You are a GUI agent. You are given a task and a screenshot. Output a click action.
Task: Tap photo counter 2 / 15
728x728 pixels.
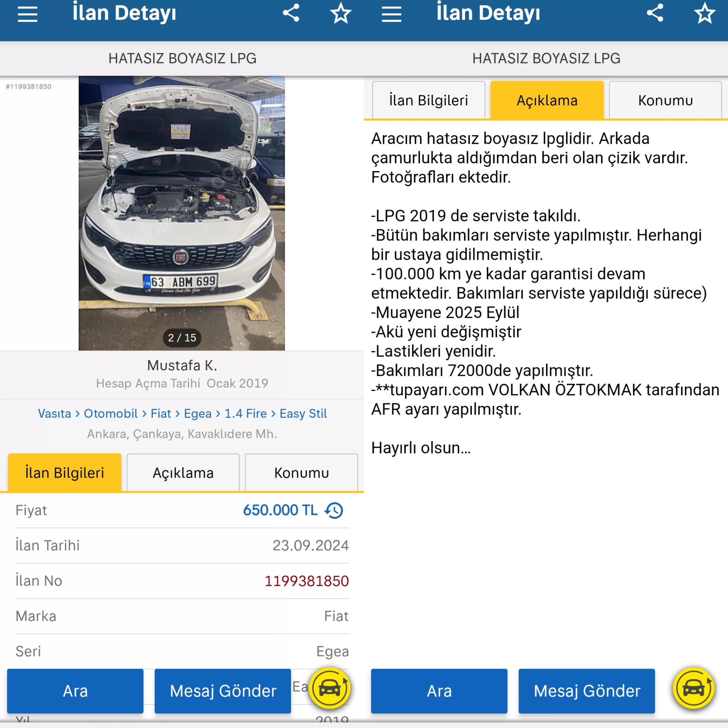(182, 338)
